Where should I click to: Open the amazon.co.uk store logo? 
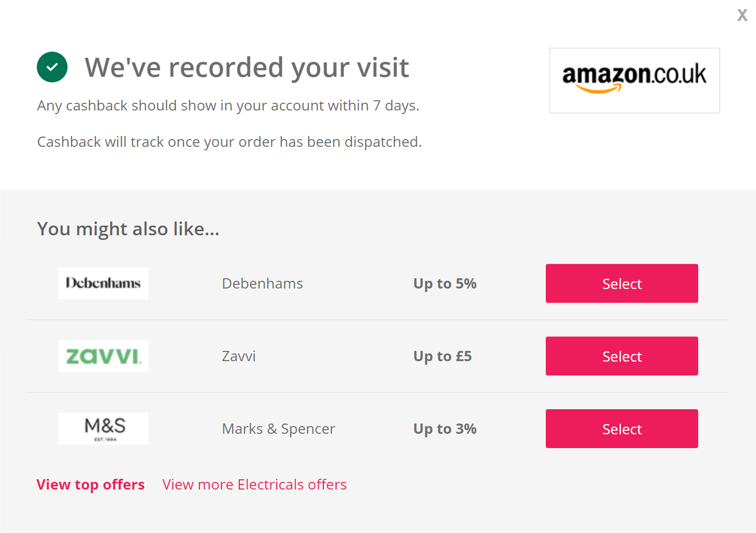pyautogui.click(x=634, y=80)
